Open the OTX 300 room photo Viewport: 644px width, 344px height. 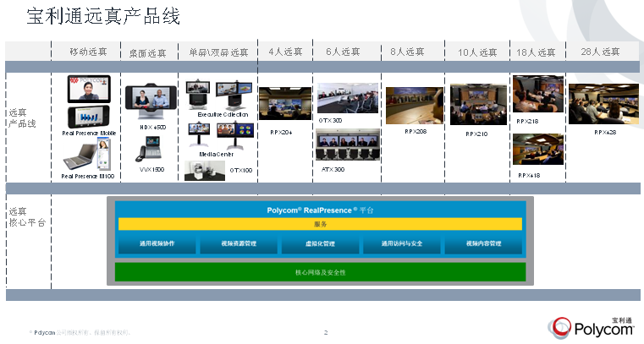click(x=348, y=98)
